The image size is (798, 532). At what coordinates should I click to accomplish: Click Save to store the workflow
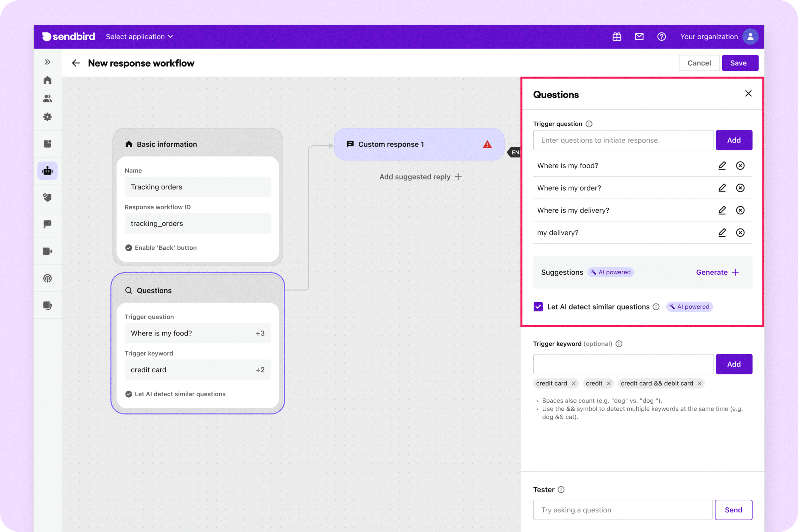click(x=739, y=63)
